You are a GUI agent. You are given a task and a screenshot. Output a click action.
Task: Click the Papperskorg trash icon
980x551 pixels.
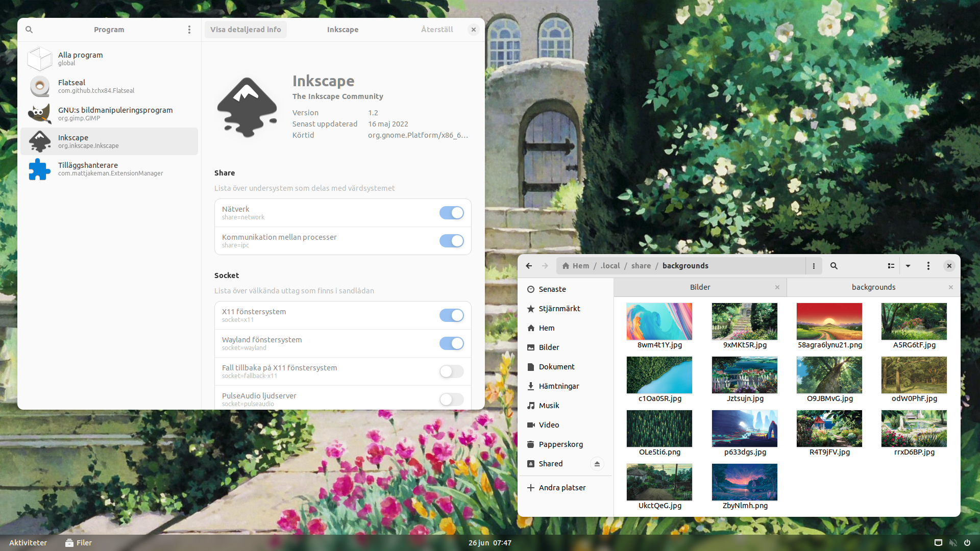pos(532,444)
